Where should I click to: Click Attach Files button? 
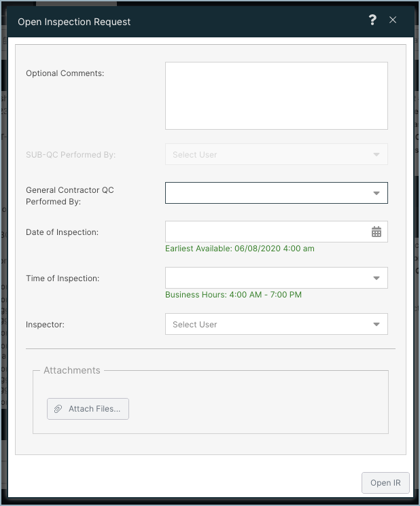coord(88,409)
